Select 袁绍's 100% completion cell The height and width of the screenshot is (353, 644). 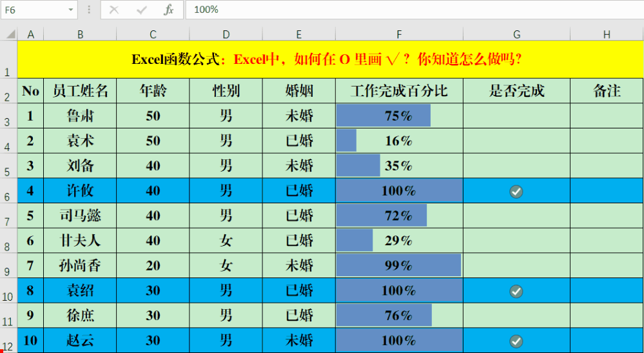tap(399, 290)
